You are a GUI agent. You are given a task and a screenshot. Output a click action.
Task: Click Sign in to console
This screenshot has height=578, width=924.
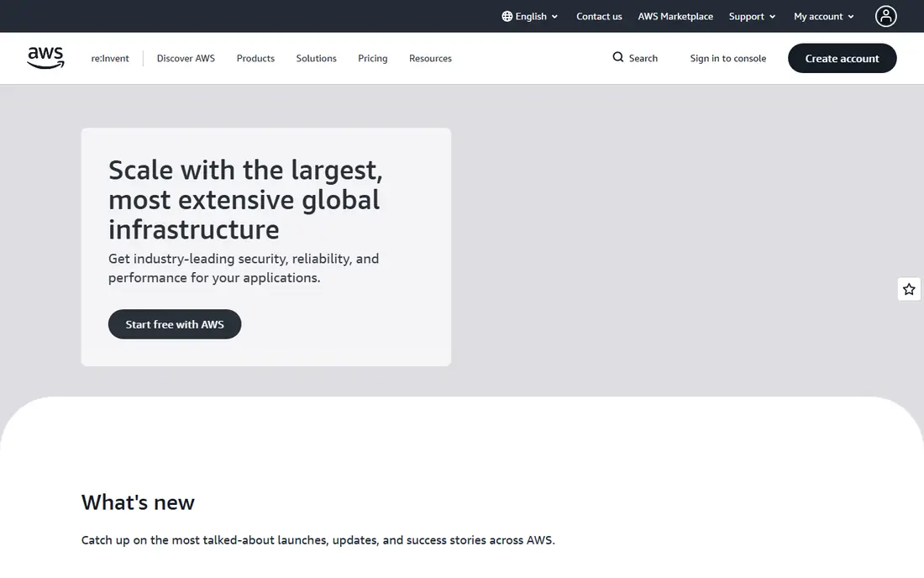(x=727, y=58)
